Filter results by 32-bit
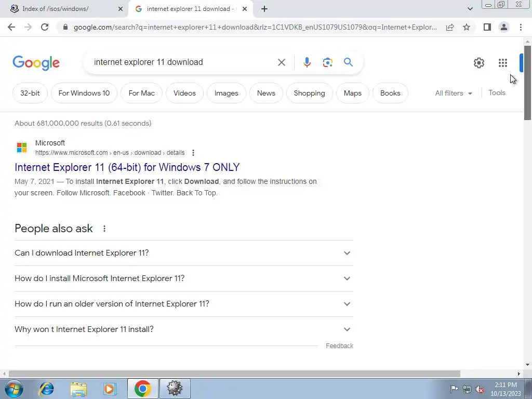The image size is (532, 399). (30, 93)
